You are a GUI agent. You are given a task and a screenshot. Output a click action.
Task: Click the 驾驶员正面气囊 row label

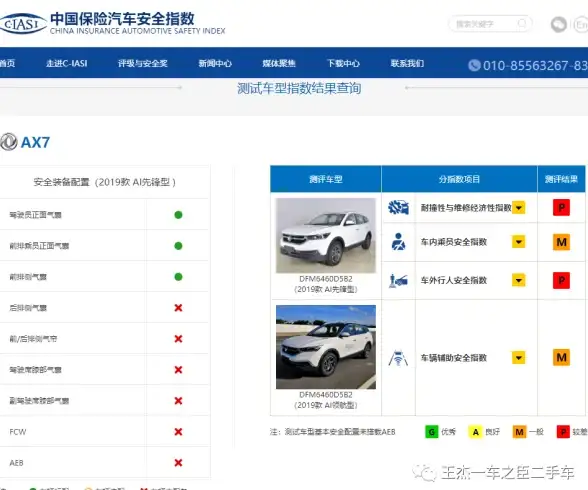35,215
